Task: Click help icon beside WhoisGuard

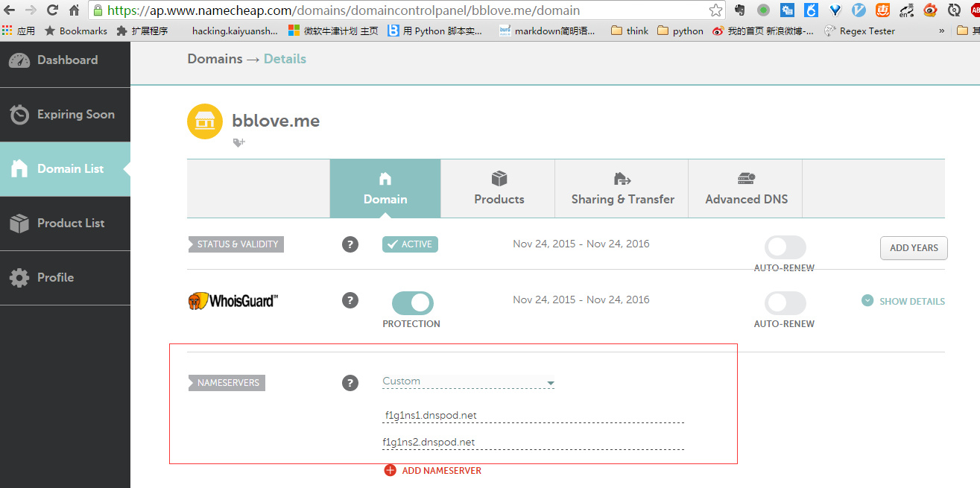Action: tap(350, 300)
